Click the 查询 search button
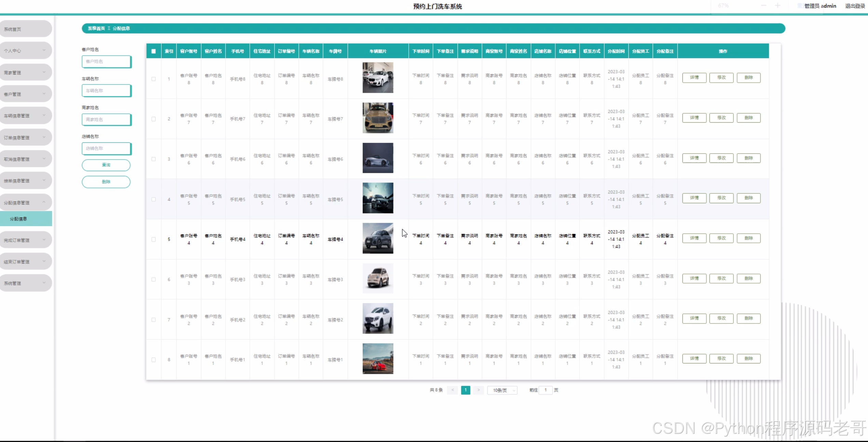This screenshot has height=442, width=868. (106, 165)
